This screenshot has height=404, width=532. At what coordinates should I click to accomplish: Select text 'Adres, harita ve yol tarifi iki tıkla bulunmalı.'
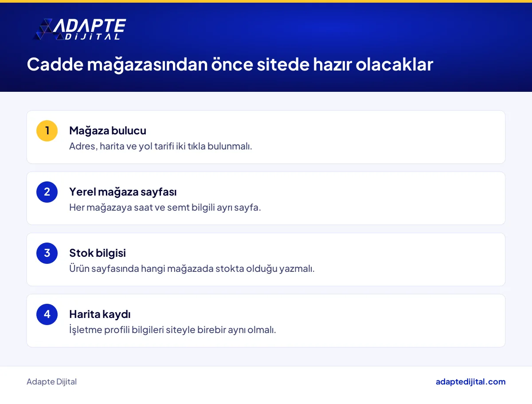point(160,146)
